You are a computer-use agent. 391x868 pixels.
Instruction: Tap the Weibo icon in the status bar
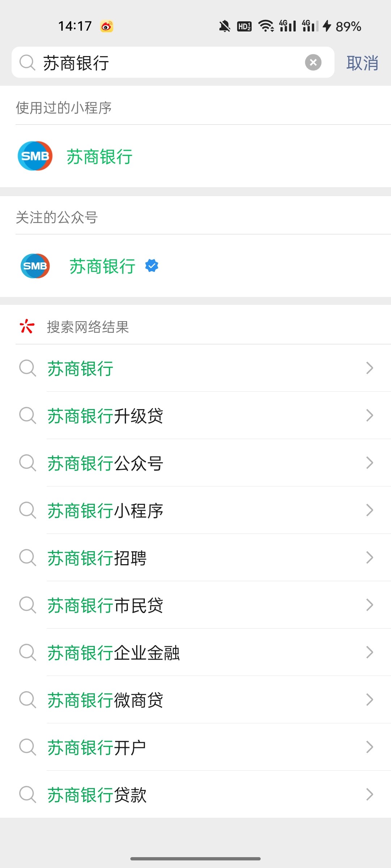coord(107,26)
